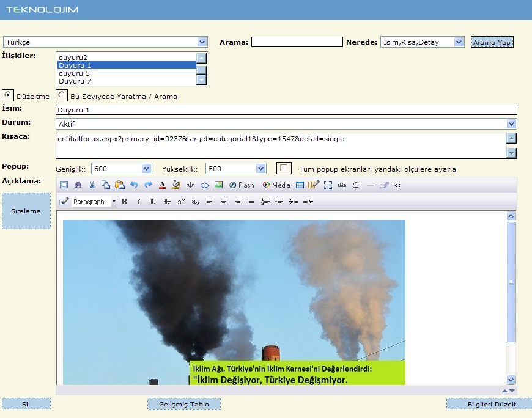
Task: Paste from clipboard icon
Action: 120,185
